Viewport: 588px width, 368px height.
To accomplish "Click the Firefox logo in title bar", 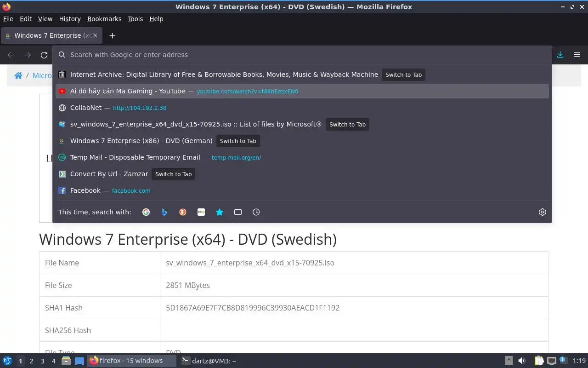I will pos(6,7).
